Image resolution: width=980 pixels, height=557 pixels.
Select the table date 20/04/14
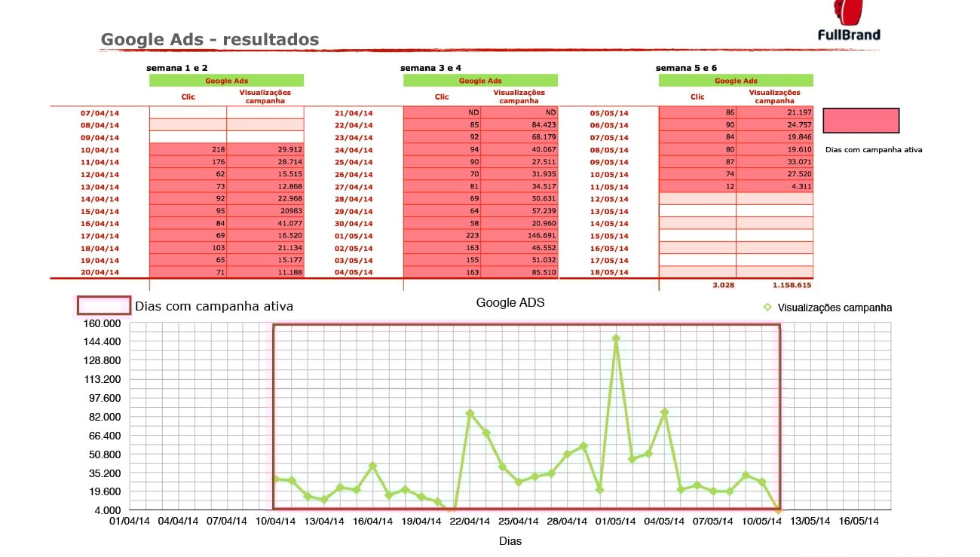click(100, 273)
